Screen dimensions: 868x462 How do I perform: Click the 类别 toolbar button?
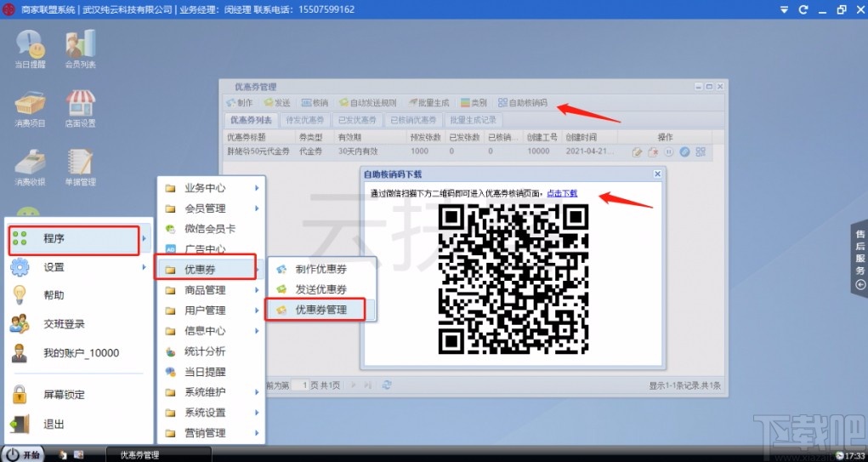point(474,102)
